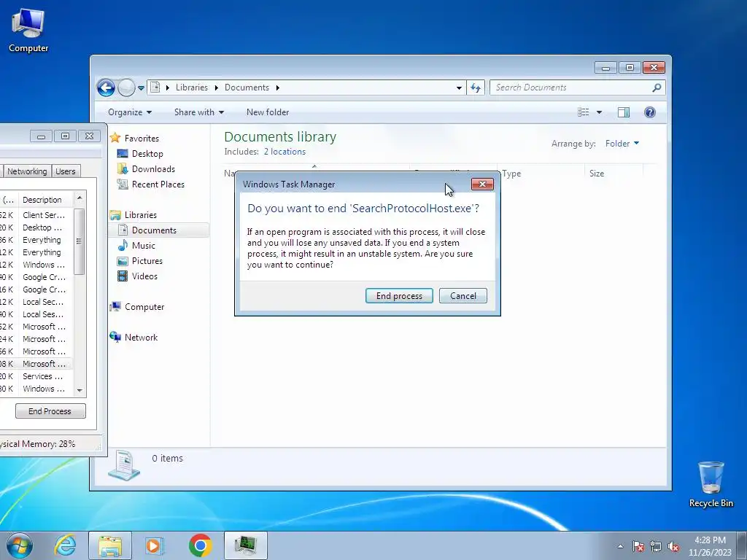The image size is (747, 560).
Task: Select Computer in navigation pane
Action: tap(144, 307)
